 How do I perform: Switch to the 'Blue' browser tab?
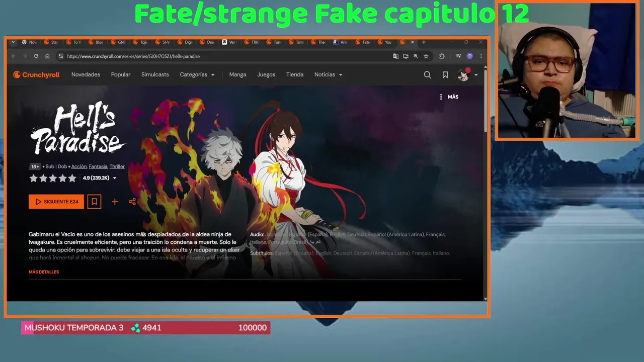(96, 42)
